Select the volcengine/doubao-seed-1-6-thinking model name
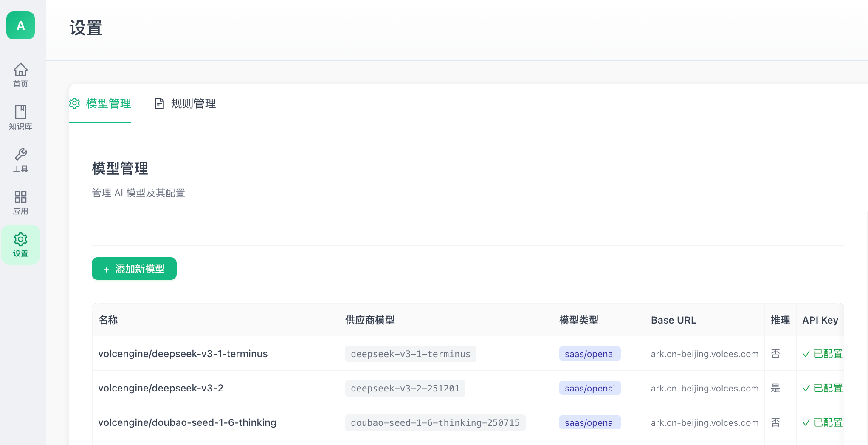 click(187, 422)
